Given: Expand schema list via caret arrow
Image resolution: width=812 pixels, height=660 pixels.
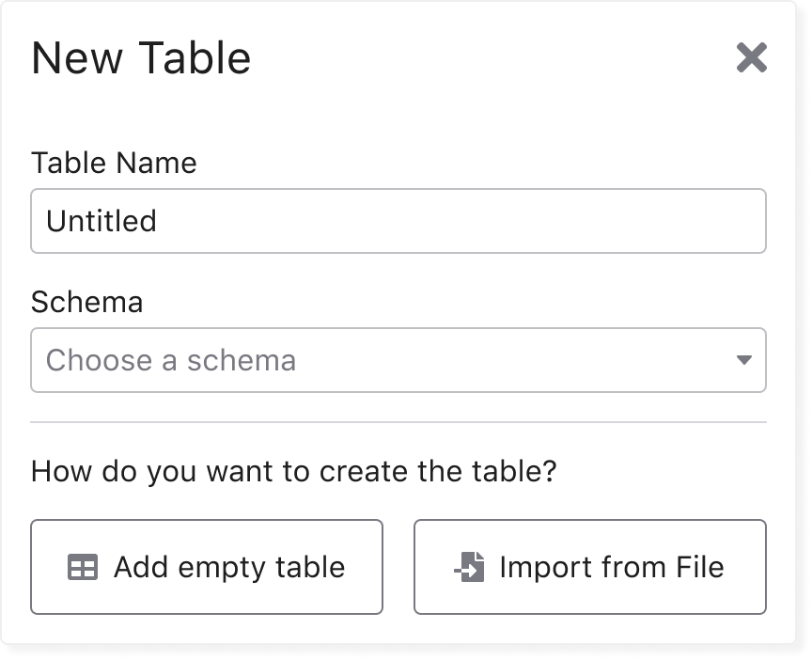Looking at the screenshot, I should 743,360.
